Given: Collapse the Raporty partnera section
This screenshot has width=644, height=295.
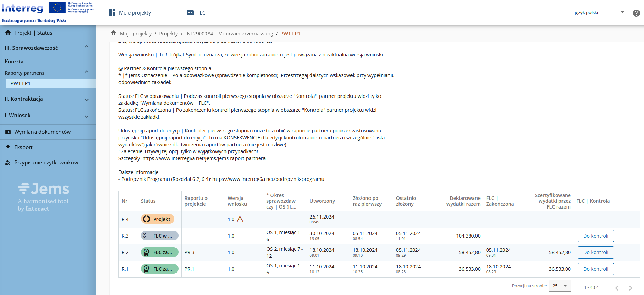Looking at the screenshot, I should tap(87, 72).
